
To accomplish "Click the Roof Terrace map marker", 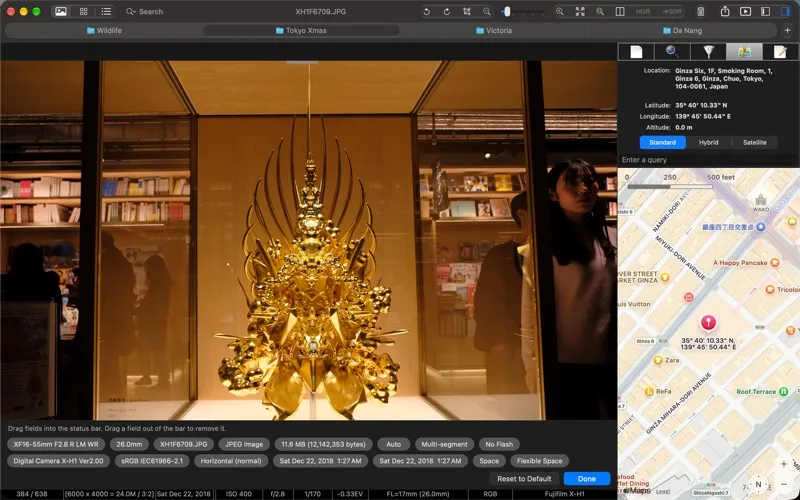I will [784, 391].
